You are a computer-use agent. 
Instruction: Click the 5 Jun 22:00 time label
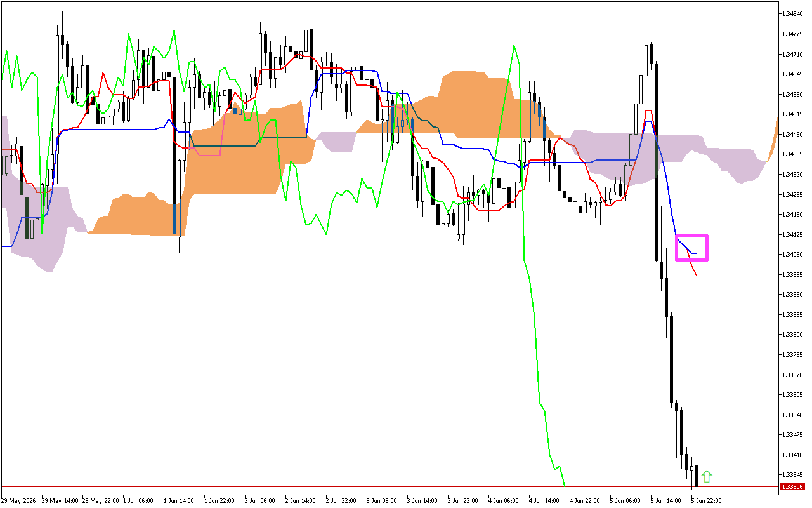click(x=707, y=501)
